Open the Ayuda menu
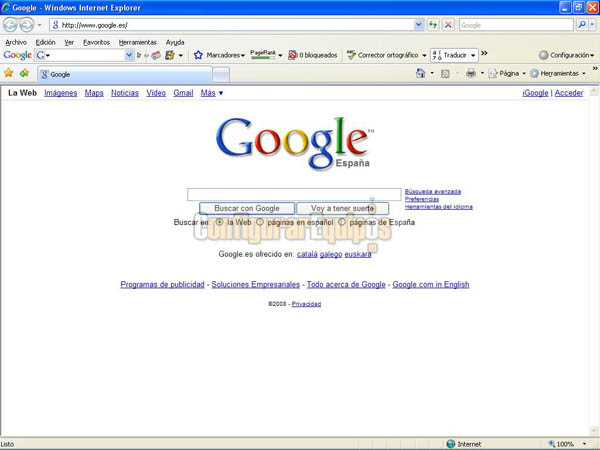600x450 pixels. tap(175, 42)
